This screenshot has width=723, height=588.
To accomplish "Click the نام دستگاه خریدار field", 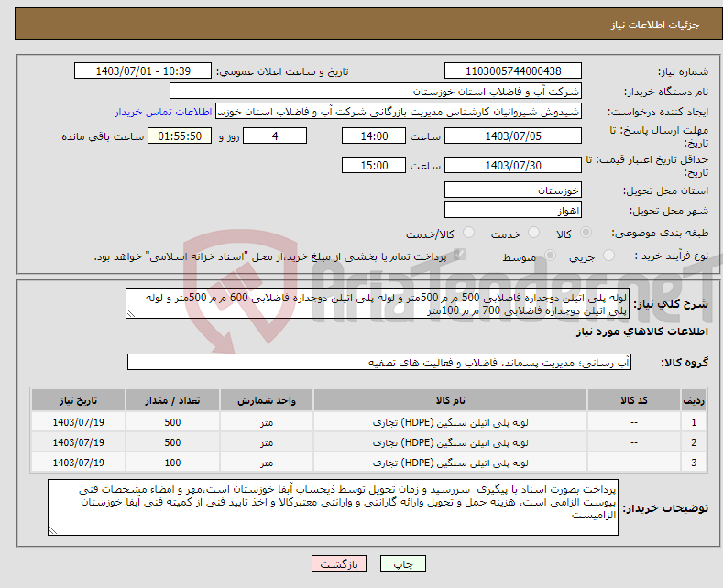I will tap(376, 92).
